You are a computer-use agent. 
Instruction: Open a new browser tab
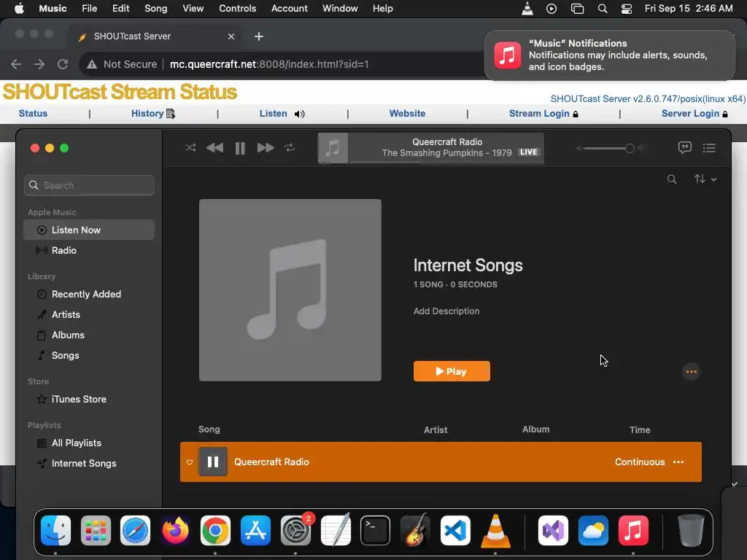tap(259, 36)
